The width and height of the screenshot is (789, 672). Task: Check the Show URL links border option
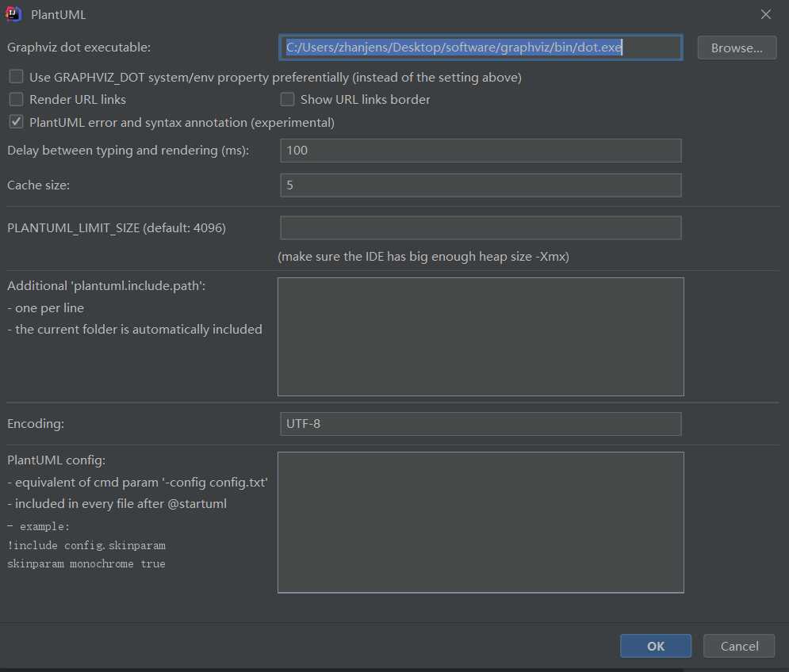coord(287,100)
